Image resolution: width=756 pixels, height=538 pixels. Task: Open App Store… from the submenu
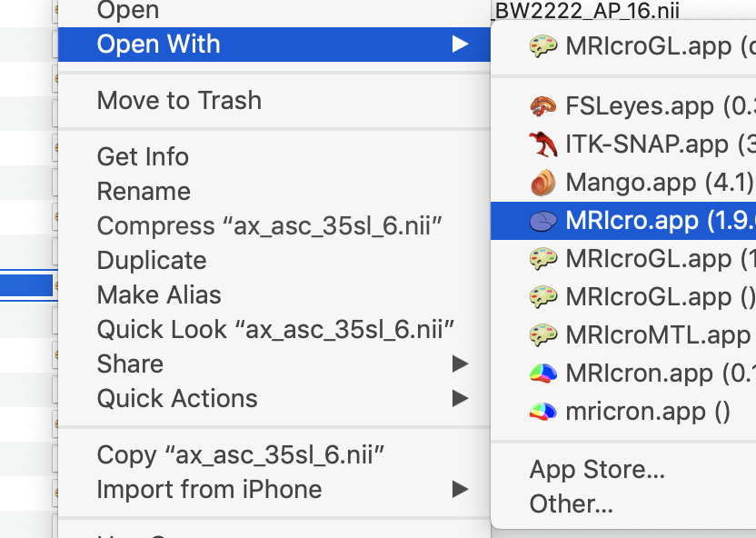(597, 470)
